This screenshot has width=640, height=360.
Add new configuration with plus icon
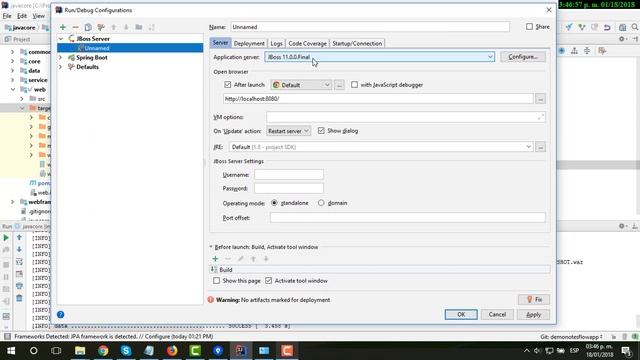[x=63, y=27]
